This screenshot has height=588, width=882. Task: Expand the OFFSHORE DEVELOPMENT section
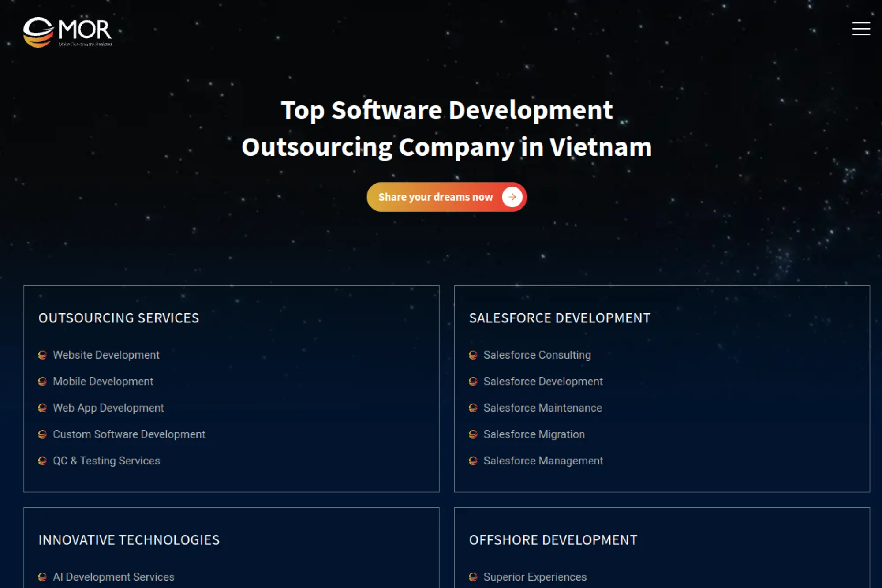553,539
